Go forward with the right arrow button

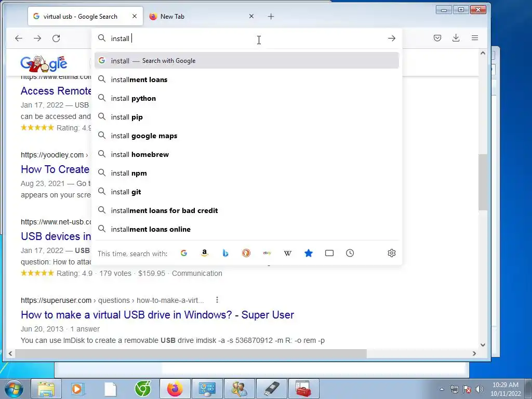tap(37, 38)
